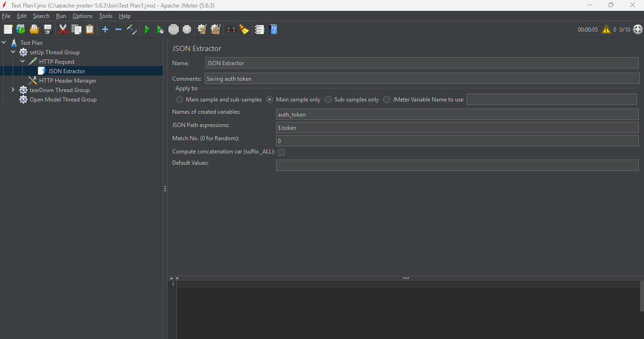Viewport: 644px width, 339px height.
Task: Click the New test plan icon
Action: [x=8, y=29]
